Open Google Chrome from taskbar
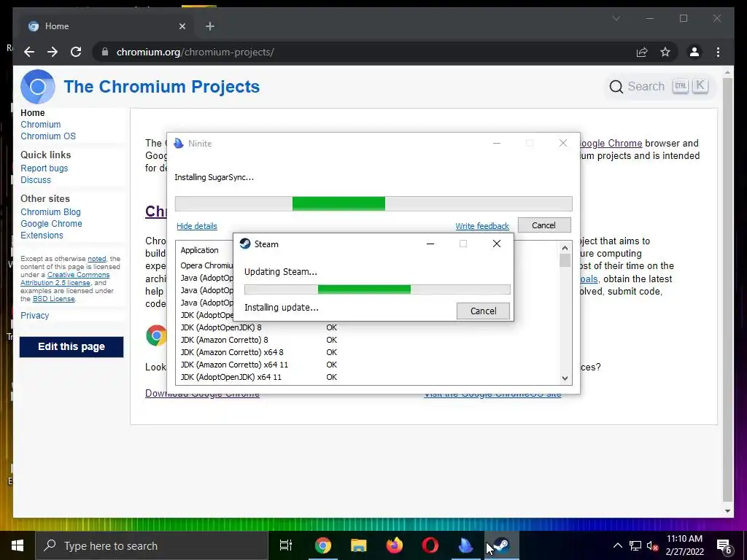 point(323,545)
